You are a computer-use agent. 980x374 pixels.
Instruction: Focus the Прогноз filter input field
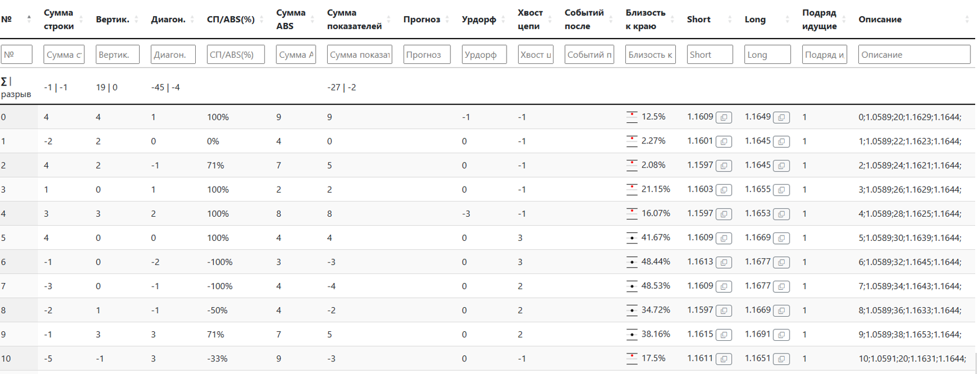point(426,55)
